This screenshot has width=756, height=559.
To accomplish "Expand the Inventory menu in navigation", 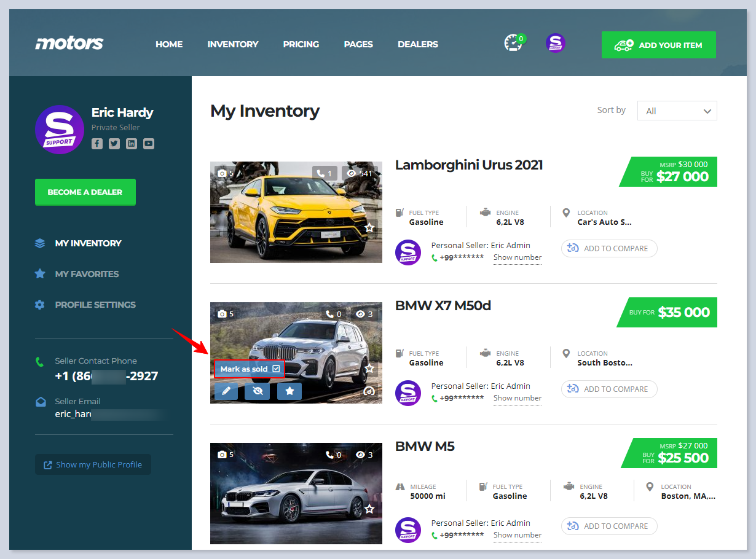I will point(232,44).
